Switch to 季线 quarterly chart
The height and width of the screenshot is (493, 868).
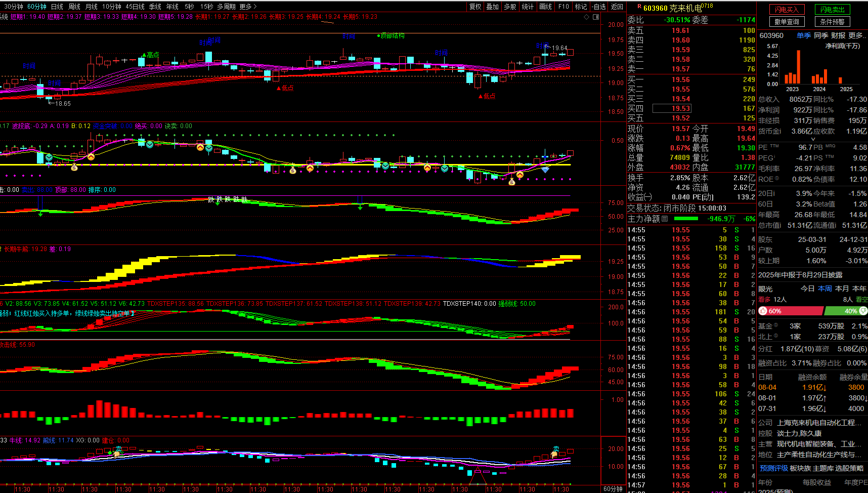[x=155, y=7]
